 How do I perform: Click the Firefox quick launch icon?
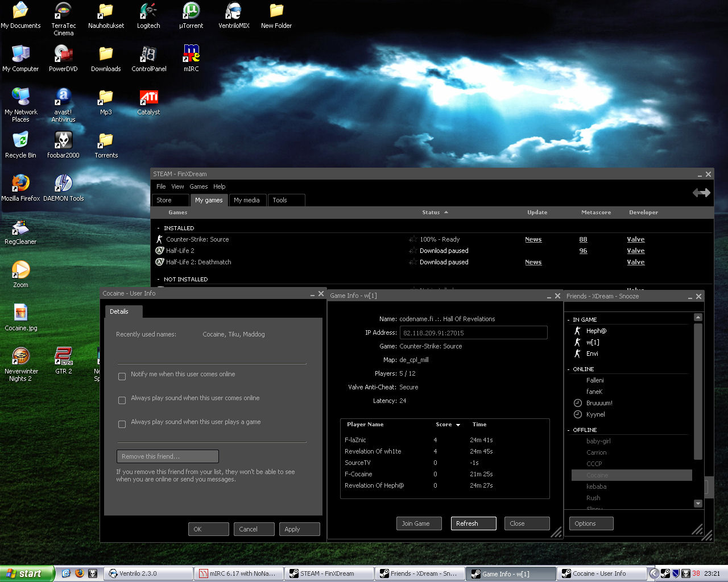coord(79,573)
